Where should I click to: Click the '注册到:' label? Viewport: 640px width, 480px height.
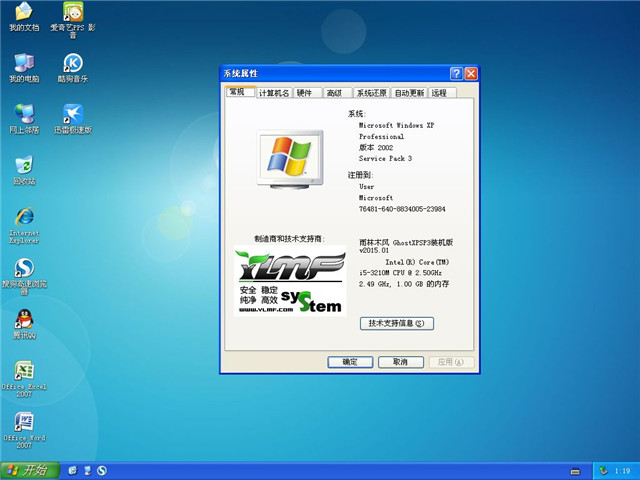(x=360, y=175)
